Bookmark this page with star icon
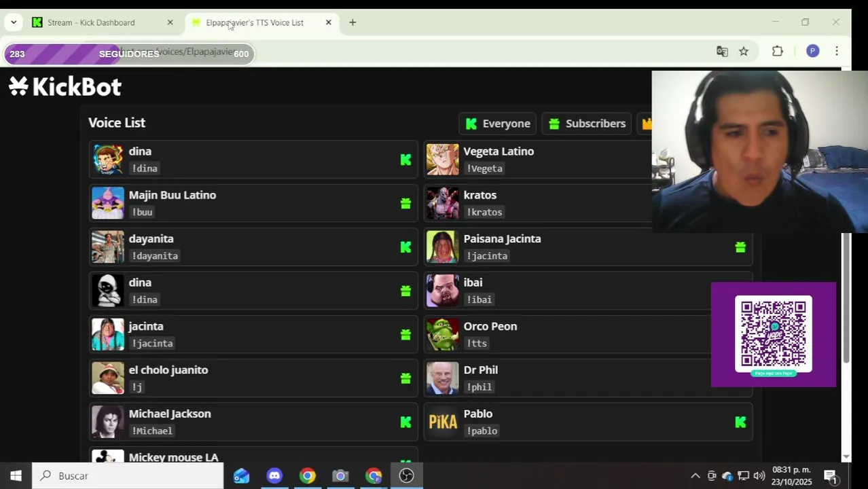 coord(744,52)
